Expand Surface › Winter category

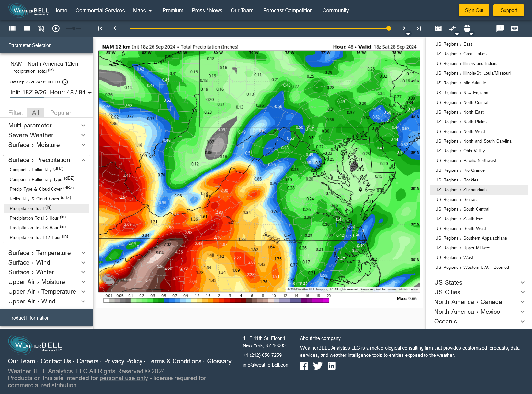pos(47,272)
